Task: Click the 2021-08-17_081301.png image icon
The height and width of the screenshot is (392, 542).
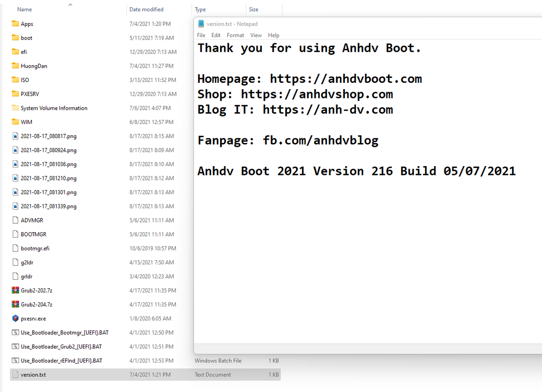Action: [x=15, y=192]
